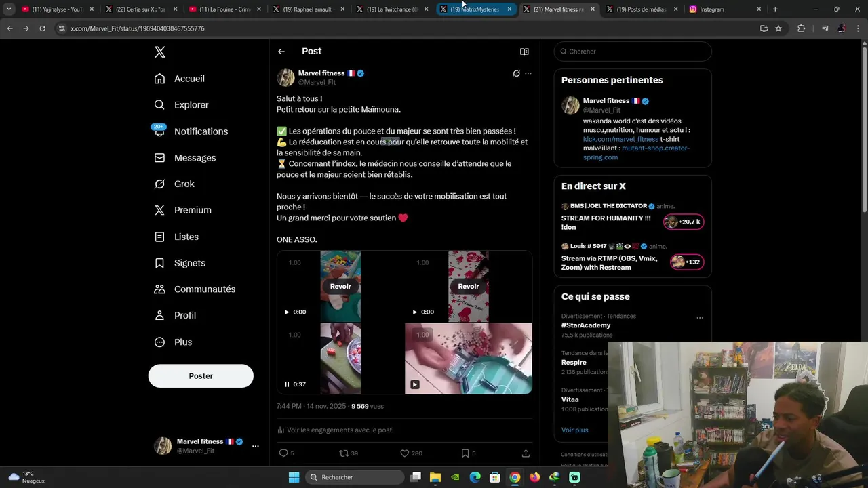Viewport: 868px width, 488px height.
Task: Click the Poster button
Action: point(201,376)
